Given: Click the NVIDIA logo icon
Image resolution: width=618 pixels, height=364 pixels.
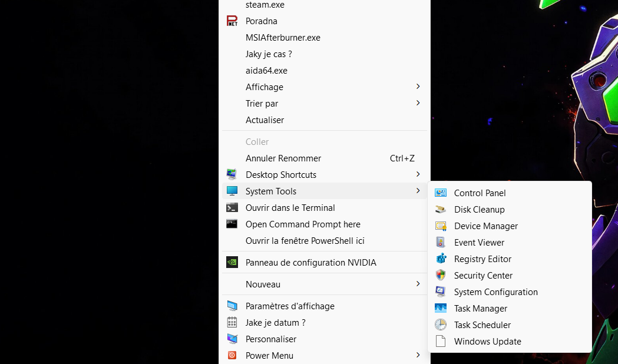Looking at the screenshot, I should coord(232,263).
